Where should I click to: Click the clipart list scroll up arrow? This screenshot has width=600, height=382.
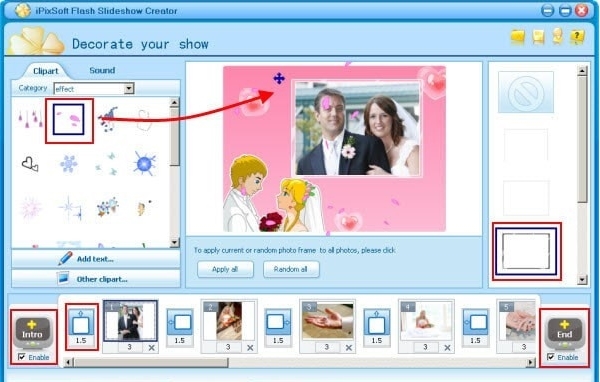[x=174, y=102]
